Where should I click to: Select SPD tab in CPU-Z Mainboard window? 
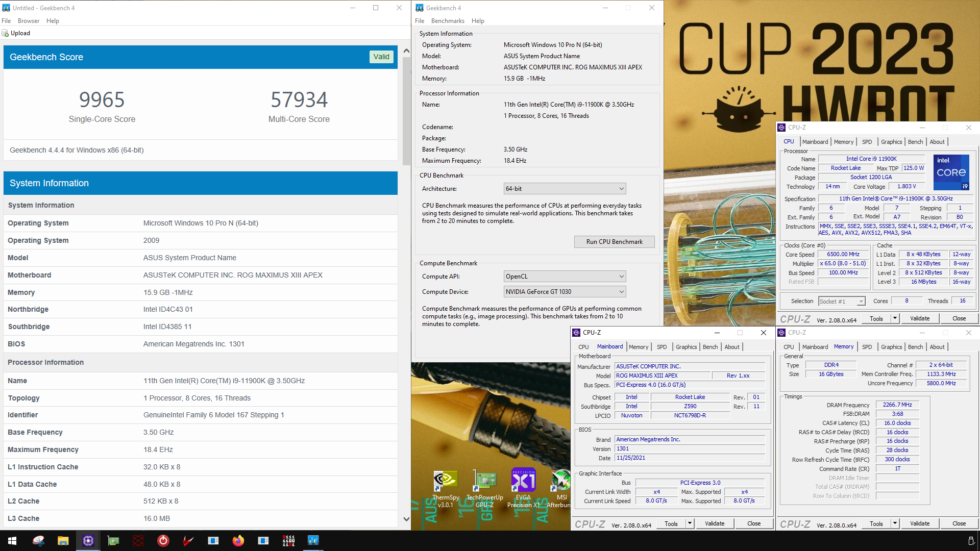(661, 347)
